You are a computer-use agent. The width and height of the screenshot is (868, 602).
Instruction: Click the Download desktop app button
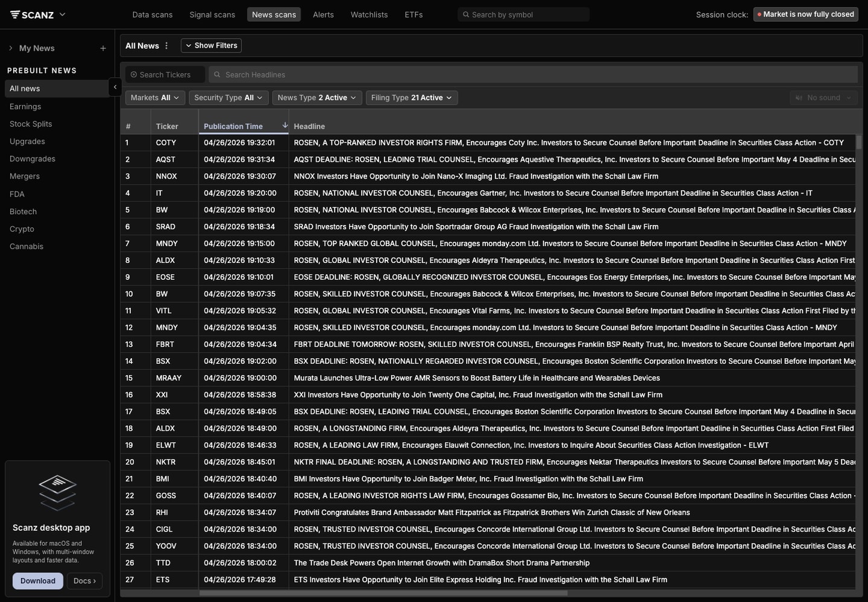38,581
